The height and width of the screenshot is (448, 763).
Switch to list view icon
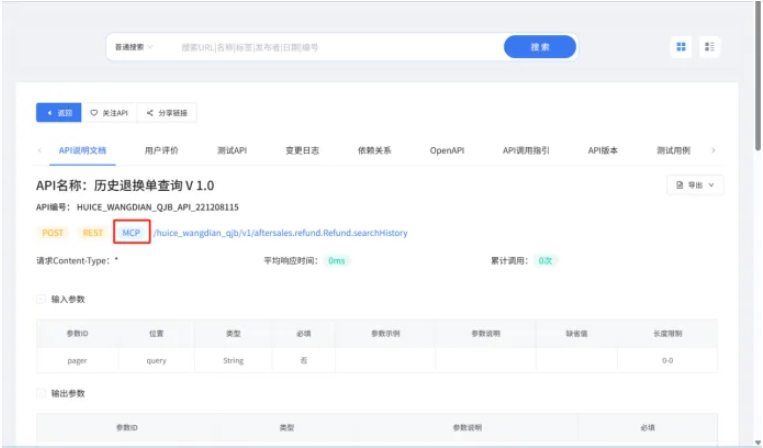tap(709, 47)
